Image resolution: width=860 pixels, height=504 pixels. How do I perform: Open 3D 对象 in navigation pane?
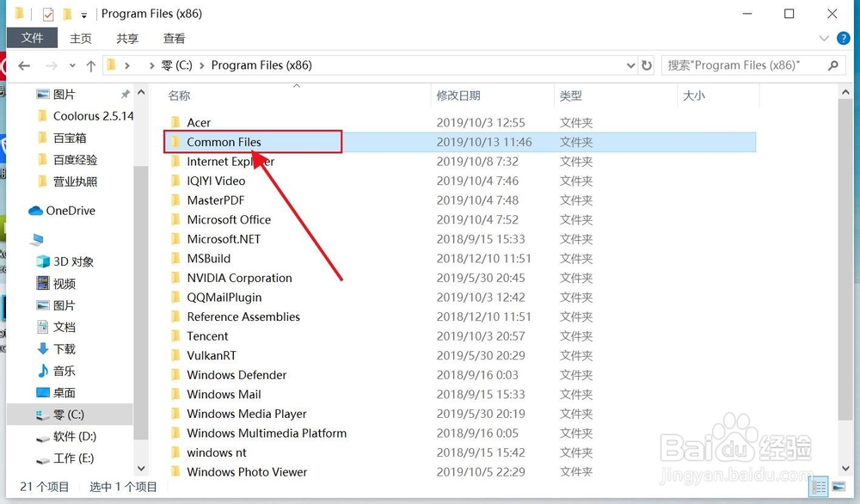(x=73, y=262)
